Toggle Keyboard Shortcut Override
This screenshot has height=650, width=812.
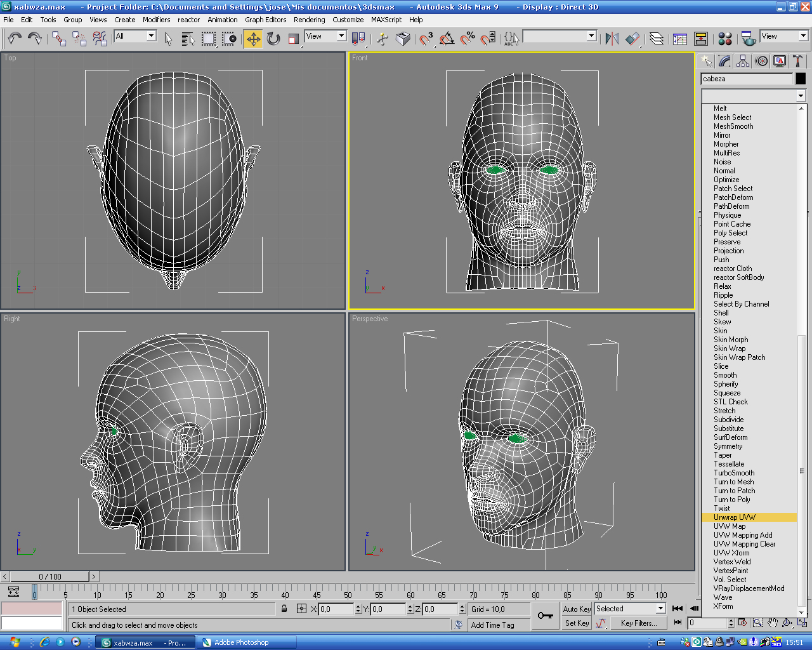pyautogui.click(x=403, y=39)
